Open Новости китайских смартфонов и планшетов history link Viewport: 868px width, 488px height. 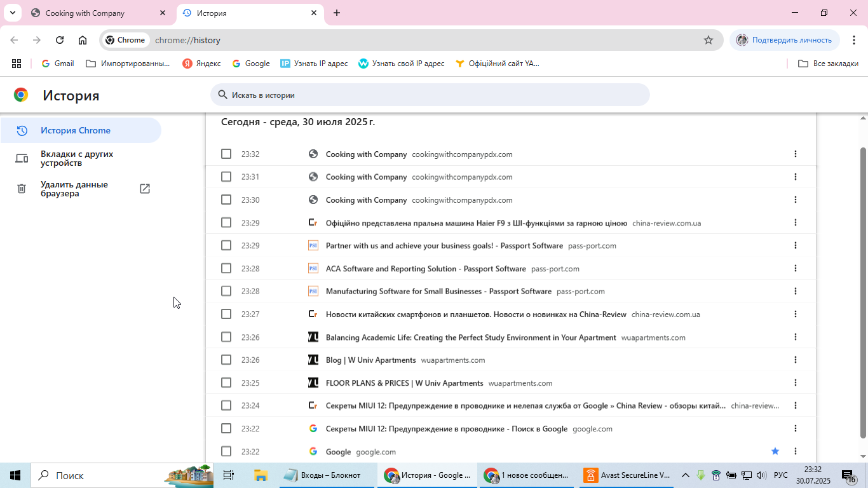click(x=476, y=314)
